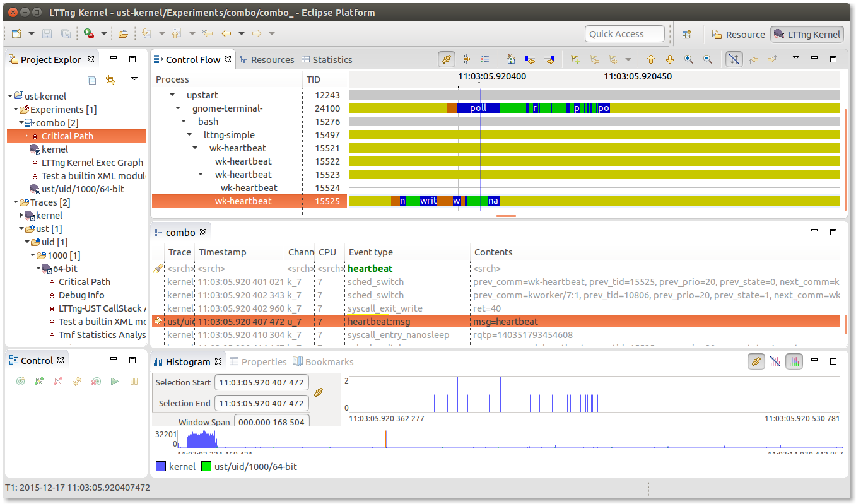The height and width of the screenshot is (504, 856).
Task: Zoom out on the Control Flow timeline
Action: tap(708, 59)
